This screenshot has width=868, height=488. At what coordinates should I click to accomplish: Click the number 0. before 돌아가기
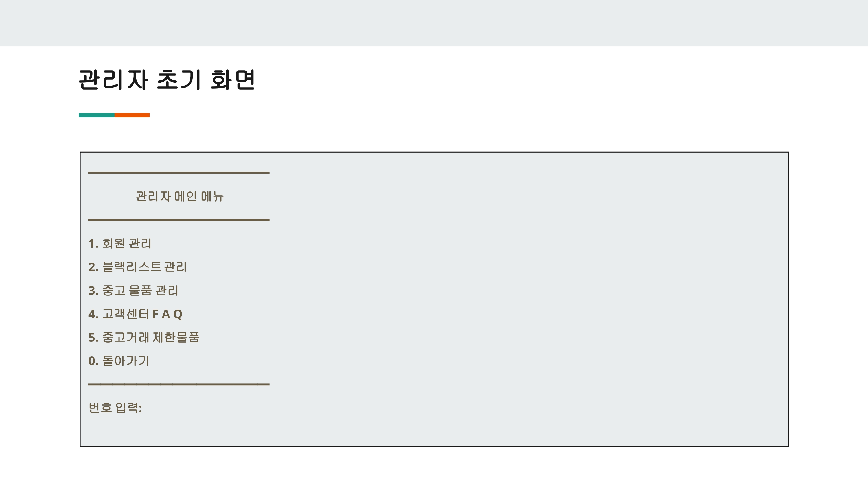(93, 361)
